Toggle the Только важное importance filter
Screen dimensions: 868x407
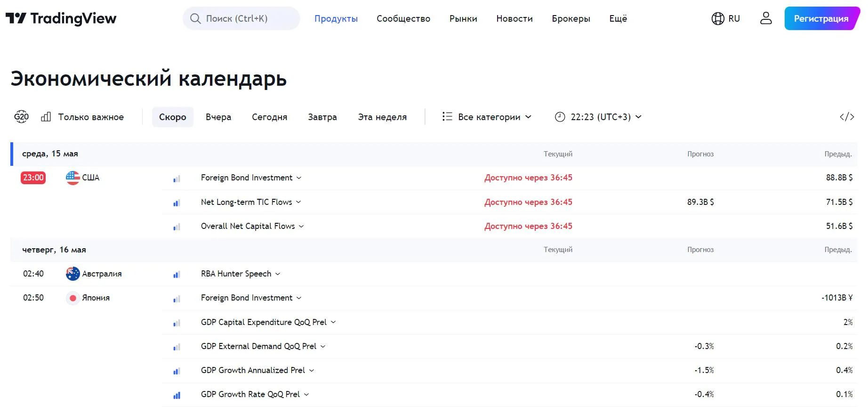click(82, 117)
